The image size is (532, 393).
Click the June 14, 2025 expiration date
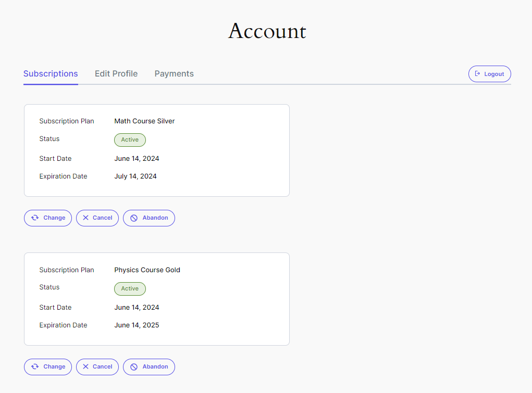coord(137,325)
